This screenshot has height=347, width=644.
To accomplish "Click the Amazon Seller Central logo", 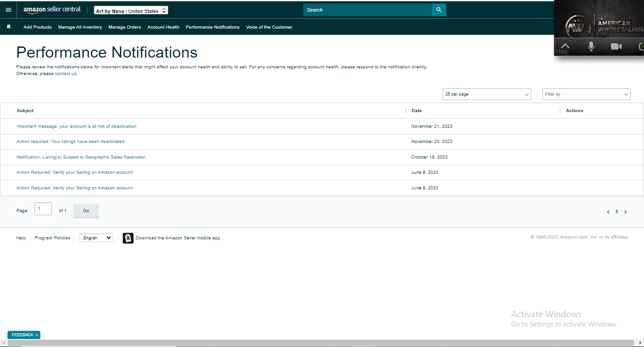I will 52,10.
